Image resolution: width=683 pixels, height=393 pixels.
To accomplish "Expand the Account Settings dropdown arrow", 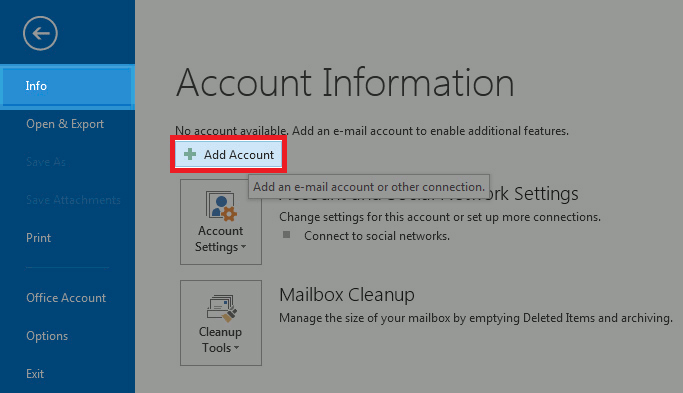I will pyautogui.click(x=243, y=247).
